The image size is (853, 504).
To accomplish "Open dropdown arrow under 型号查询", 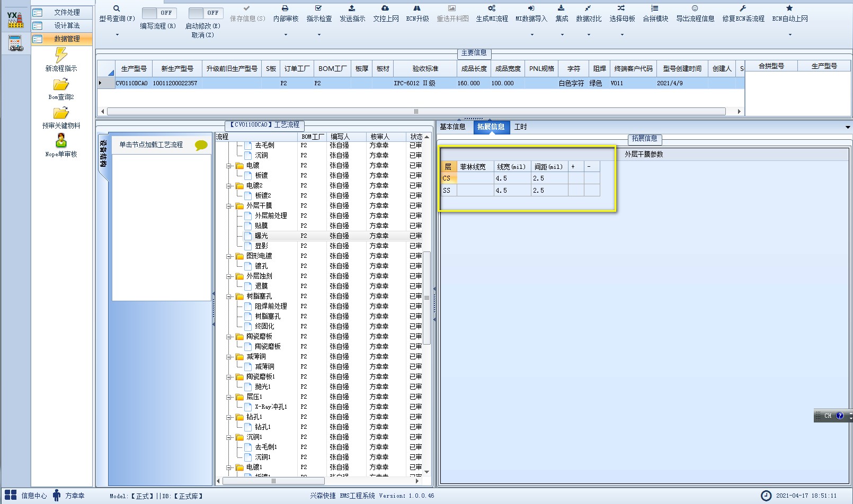I will tap(117, 35).
